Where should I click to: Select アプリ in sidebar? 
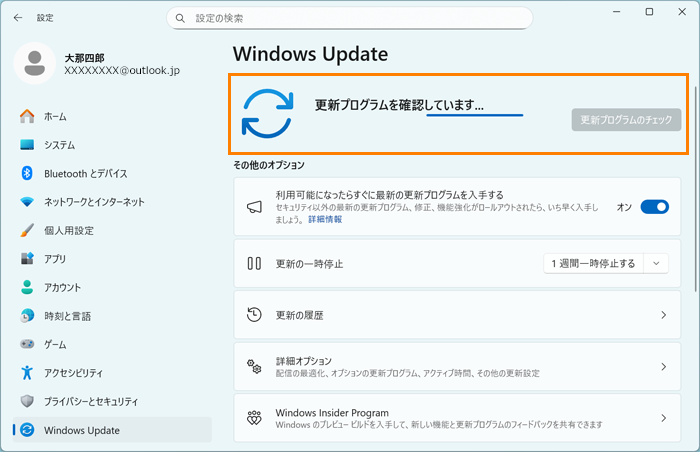[112, 259]
